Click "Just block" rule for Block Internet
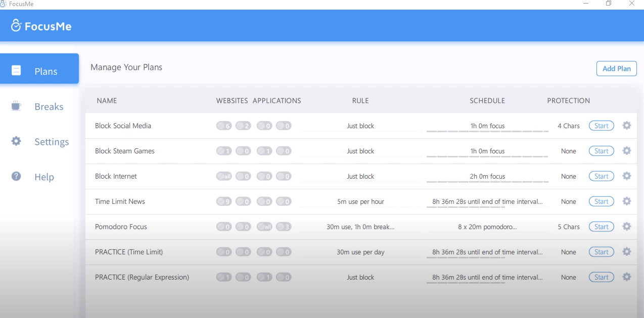The width and height of the screenshot is (644, 318). coord(360,176)
